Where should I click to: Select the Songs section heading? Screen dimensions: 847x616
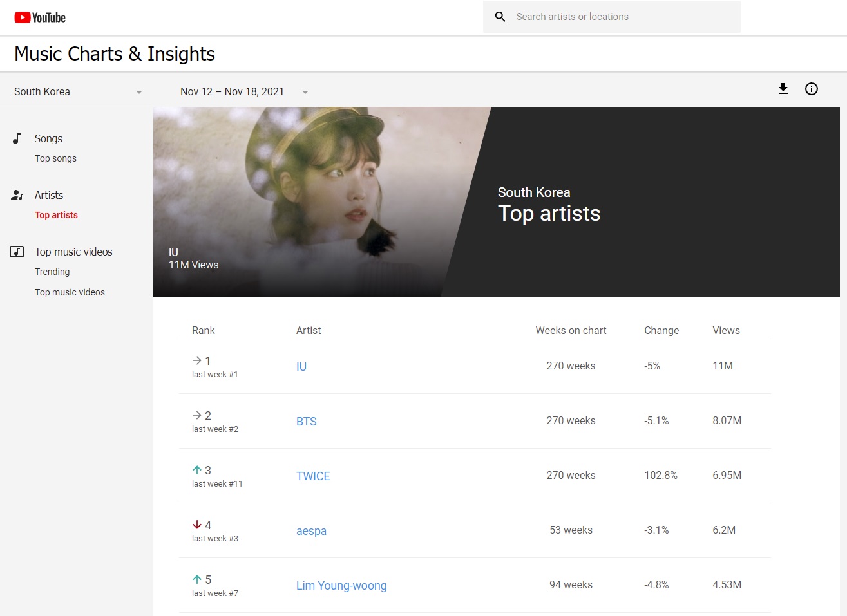click(48, 138)
